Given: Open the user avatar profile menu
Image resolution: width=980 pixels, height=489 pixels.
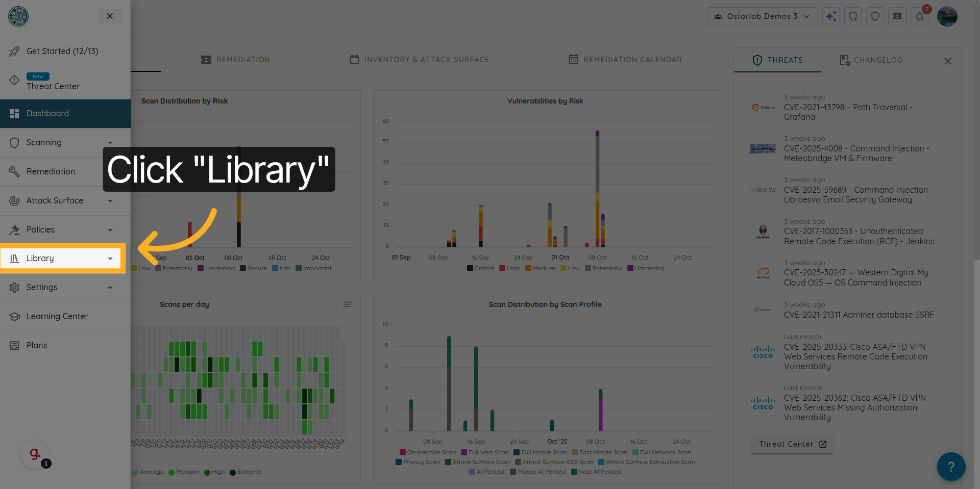Looking at the screenshot, I should [947, 16].
